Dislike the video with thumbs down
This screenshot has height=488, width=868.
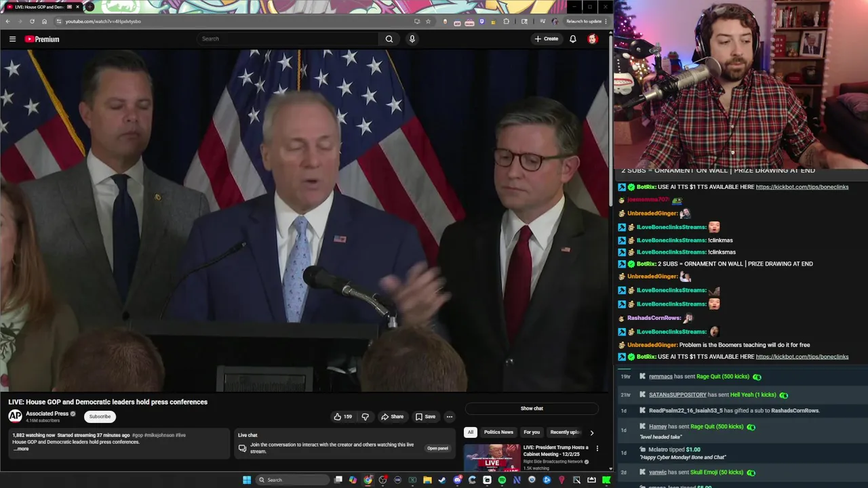point(365,417)
